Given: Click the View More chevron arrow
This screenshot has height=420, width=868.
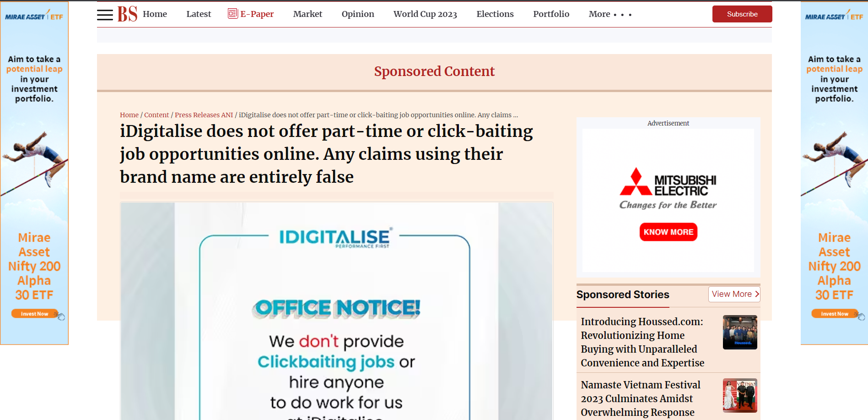Looking at the screenshot, I should (757, 294).
